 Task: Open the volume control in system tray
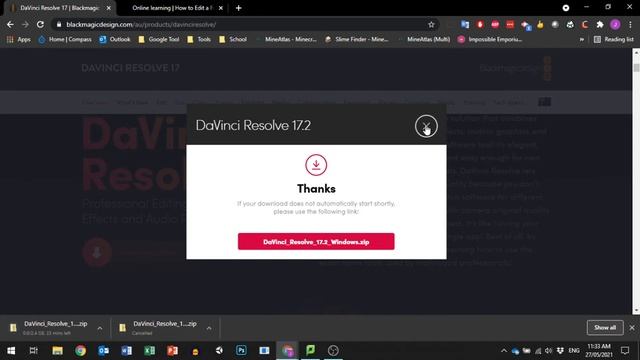(x=548, y=351)
